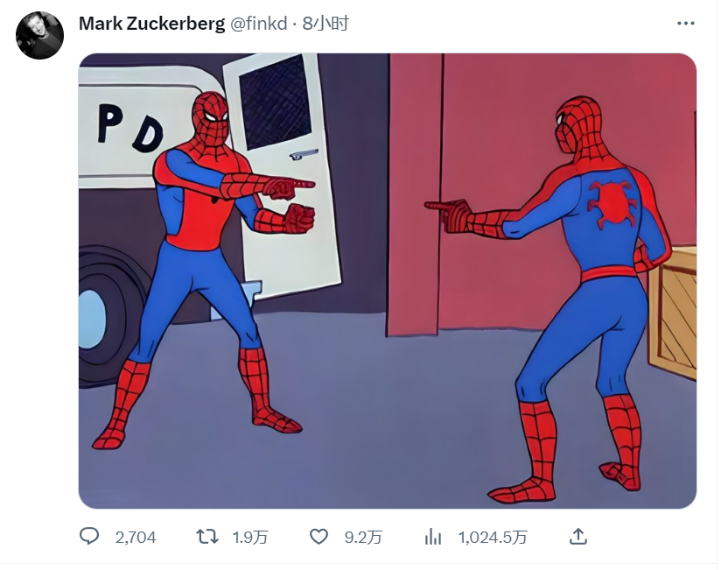Open the view analytics bar chart icon
Image resolution: width=728 pixels, height=570 pixels.
pos(433,538)
